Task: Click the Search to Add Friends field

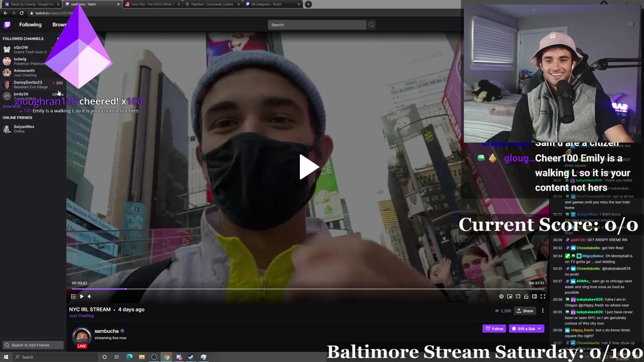Action: (33, 345)
